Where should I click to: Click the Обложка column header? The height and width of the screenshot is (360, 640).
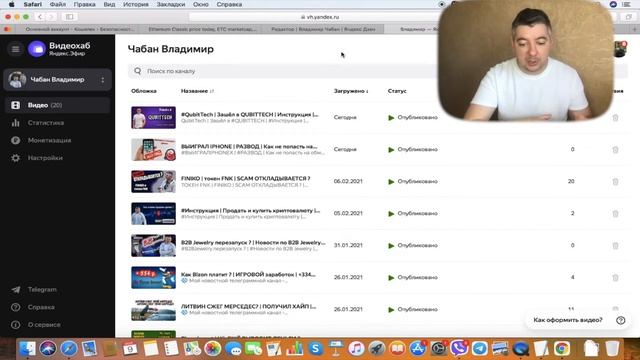[144, 91]
